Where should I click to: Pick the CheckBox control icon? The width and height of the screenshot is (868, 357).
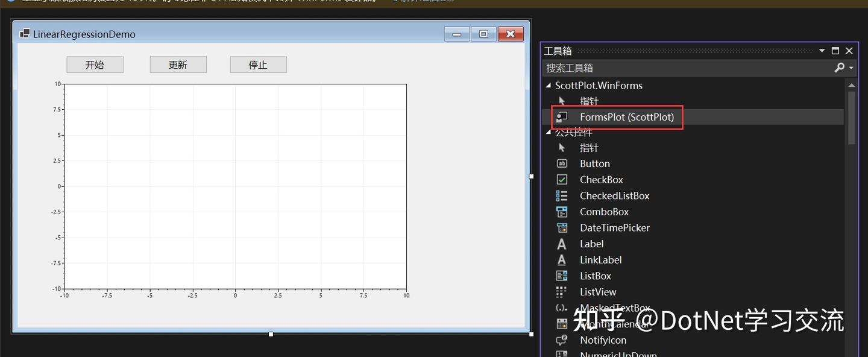(x=562, y=180)
